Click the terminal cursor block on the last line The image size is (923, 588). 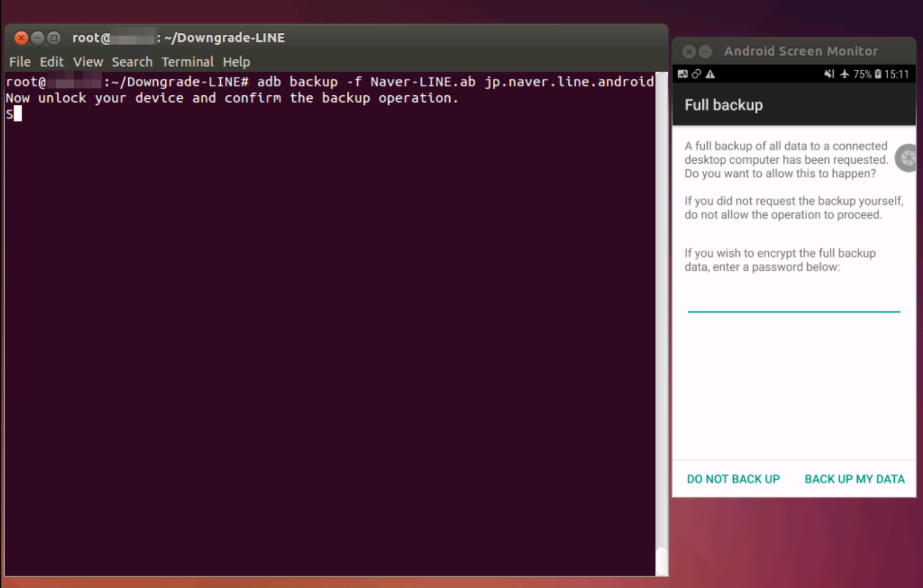pyautogui.click(x=18, y=114)
